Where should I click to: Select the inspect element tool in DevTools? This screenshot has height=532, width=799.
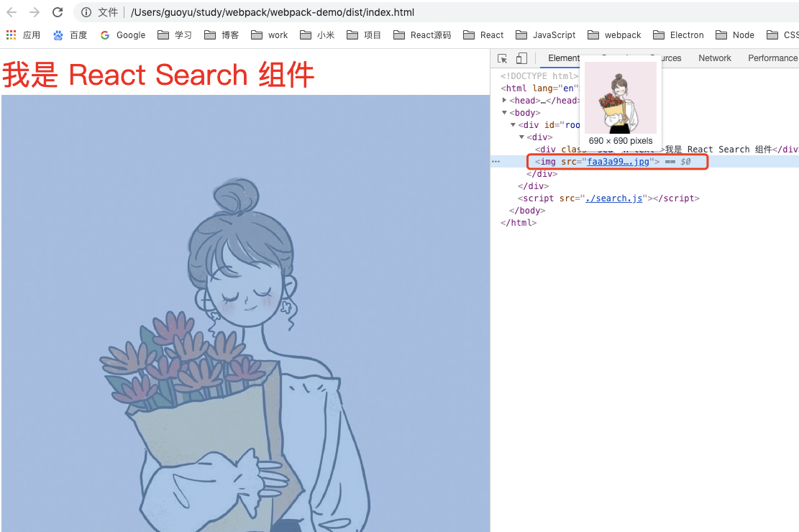(501, 58)
